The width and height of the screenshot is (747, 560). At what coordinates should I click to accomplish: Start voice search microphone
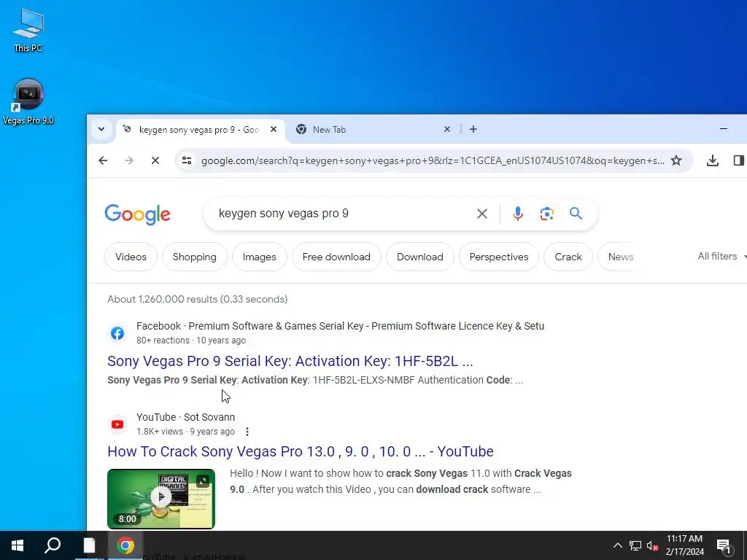click(x=518, y=214)
